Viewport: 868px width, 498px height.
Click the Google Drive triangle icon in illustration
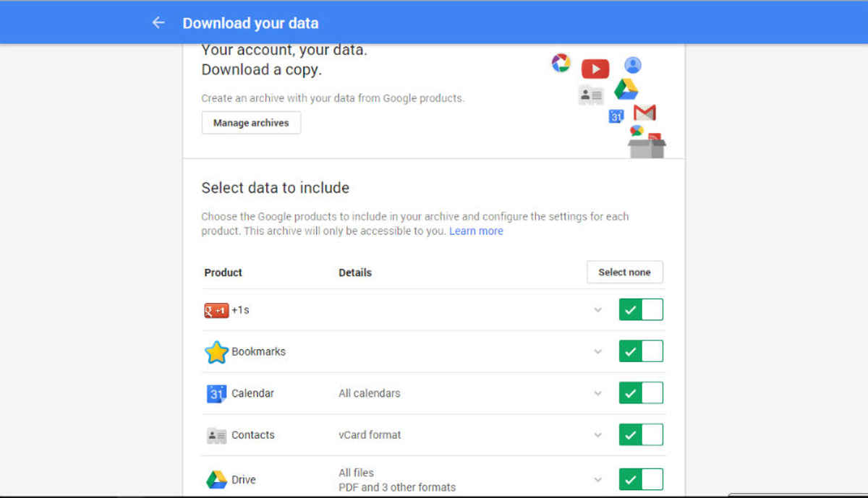pyautogui.click(x=626, y=89)
